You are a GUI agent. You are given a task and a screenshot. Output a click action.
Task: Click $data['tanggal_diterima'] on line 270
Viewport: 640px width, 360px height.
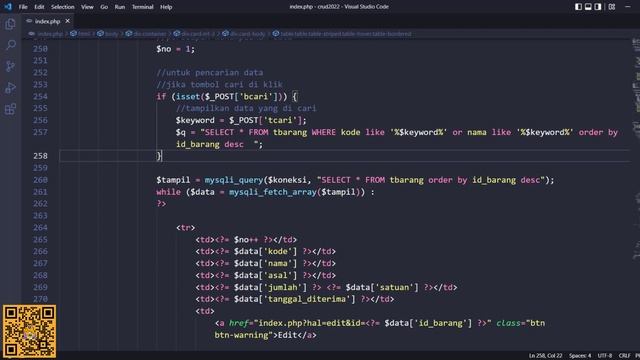coord(295,299)
